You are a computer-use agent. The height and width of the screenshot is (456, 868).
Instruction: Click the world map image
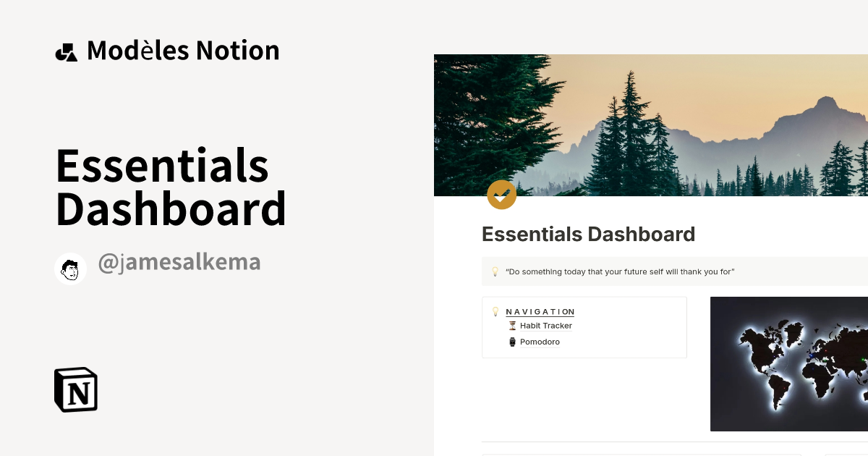[788, 363]
